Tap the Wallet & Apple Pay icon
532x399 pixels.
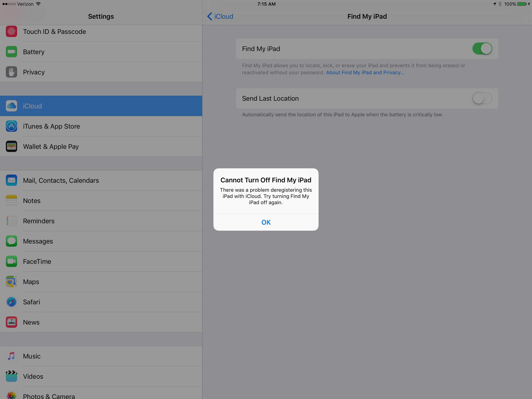[x=11, y=146]
